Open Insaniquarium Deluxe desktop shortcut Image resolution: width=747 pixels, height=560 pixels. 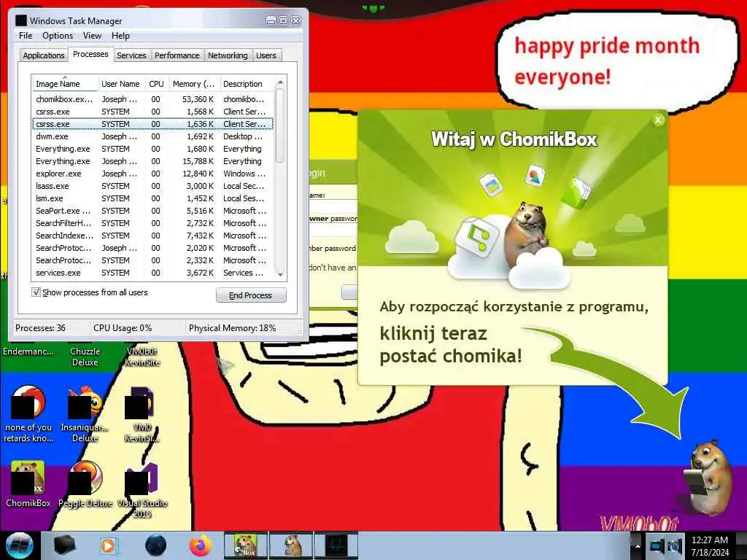pyautogui.click(x=85, y=413)
